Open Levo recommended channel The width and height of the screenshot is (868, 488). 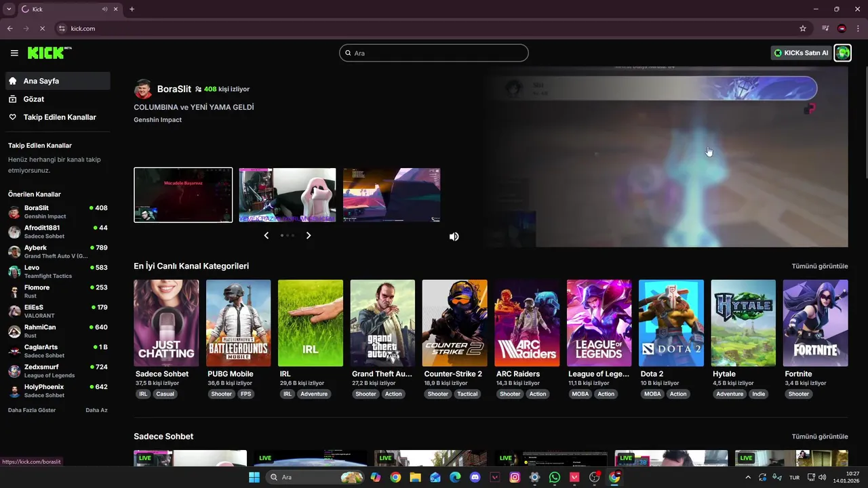click(58, 271)
